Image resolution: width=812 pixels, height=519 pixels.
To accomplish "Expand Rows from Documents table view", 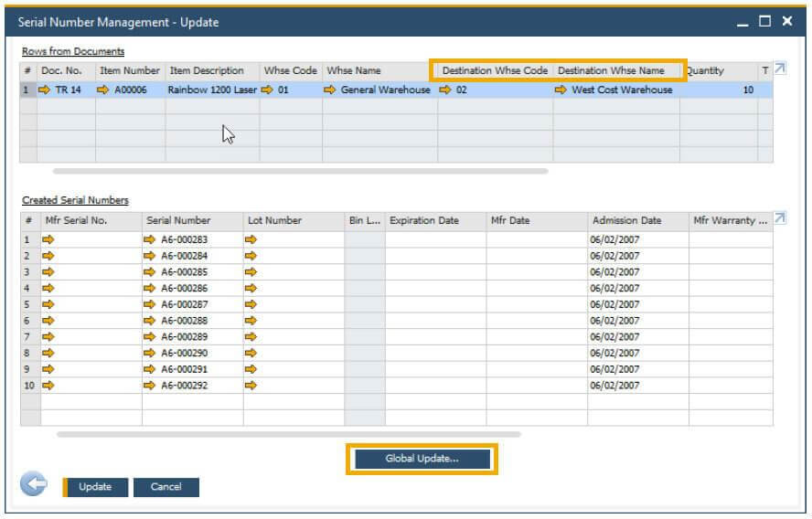I will point(780,69).
